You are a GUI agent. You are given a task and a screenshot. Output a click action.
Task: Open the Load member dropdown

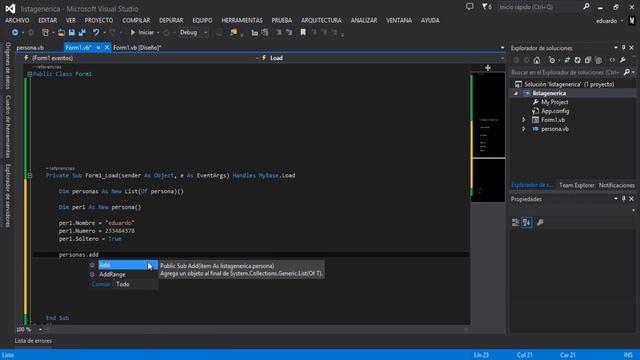tap(383, 58)
